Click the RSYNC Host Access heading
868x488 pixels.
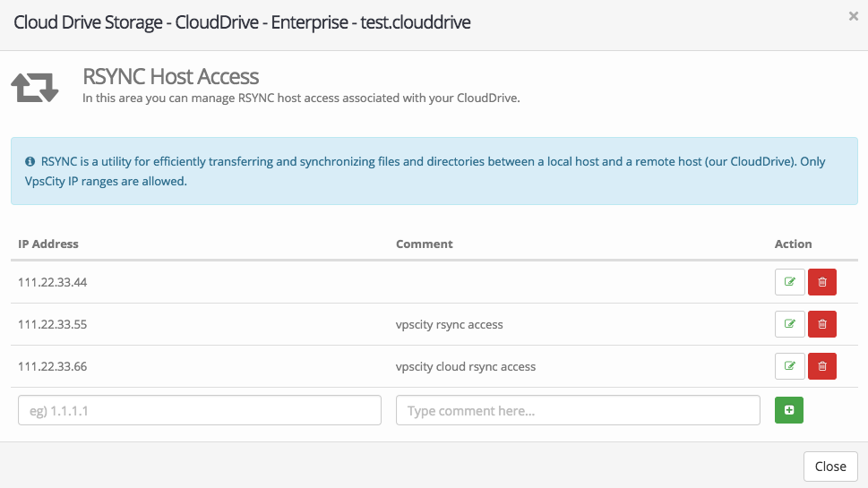point(170,77)
